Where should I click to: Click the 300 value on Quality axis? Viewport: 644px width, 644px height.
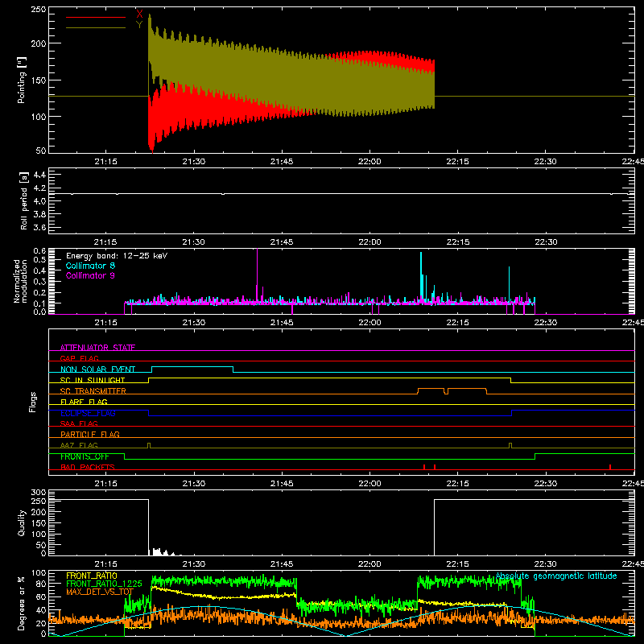39,493
